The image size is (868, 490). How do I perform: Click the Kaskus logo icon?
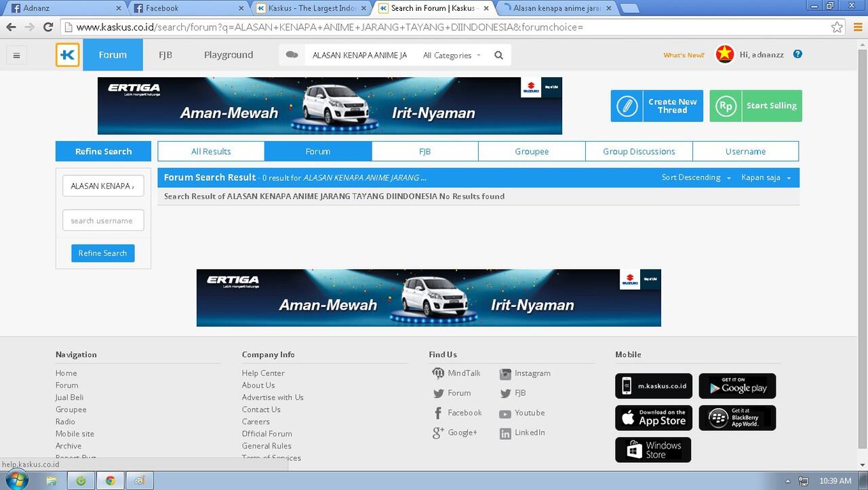[68, 55]
